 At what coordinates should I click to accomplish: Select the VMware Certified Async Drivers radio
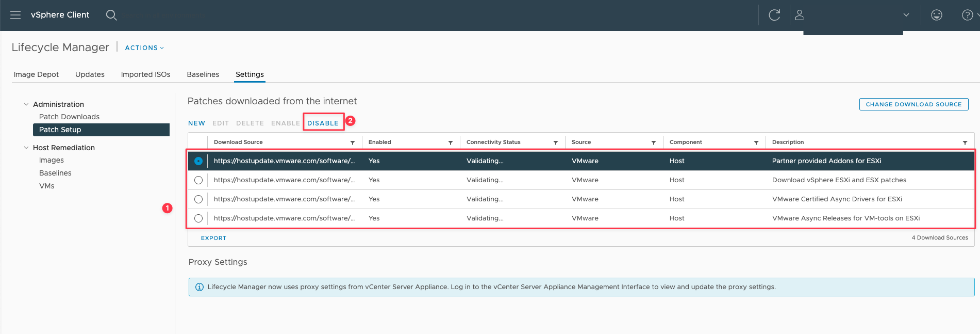(x=198, y=199)
